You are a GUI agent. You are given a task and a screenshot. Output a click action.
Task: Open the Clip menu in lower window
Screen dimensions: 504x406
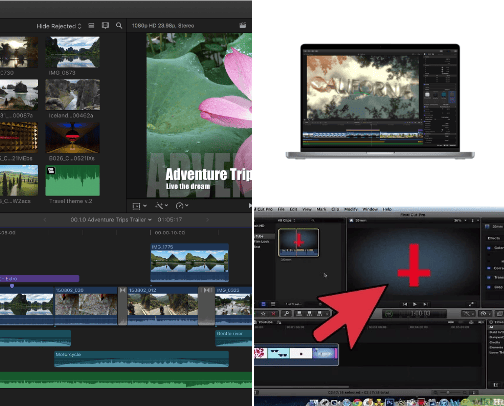click(335, 209)
